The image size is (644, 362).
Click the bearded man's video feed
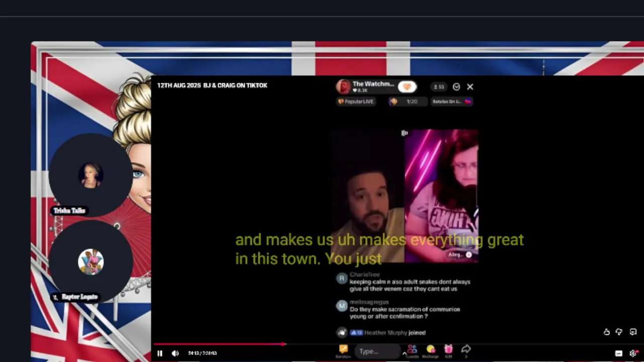pyautogui.click(x=368, y=196)
